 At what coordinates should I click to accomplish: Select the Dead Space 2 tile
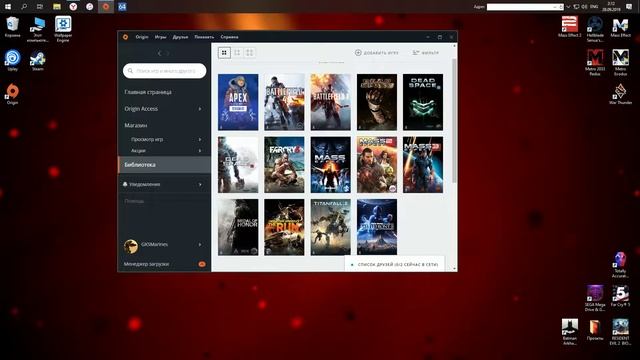(423, 102)
